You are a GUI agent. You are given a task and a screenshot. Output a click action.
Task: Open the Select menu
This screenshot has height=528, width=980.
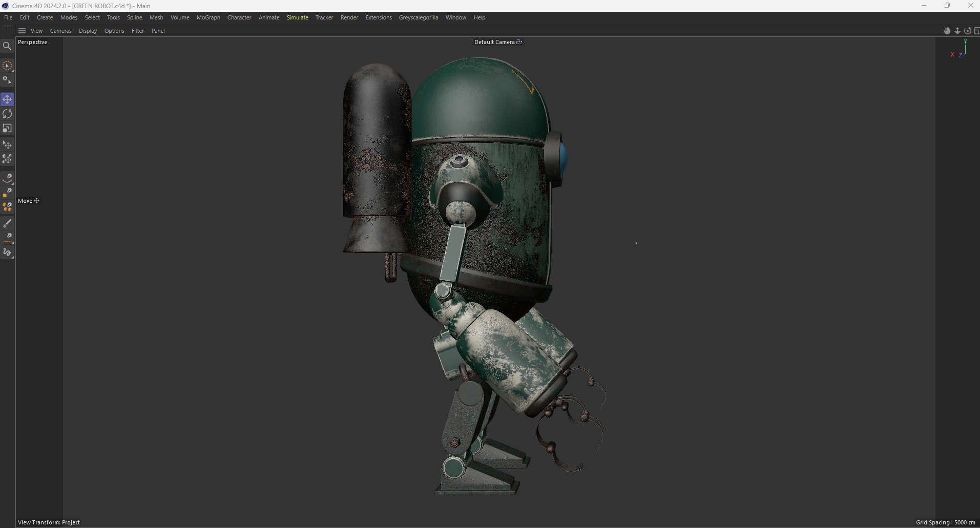[92, 17]
